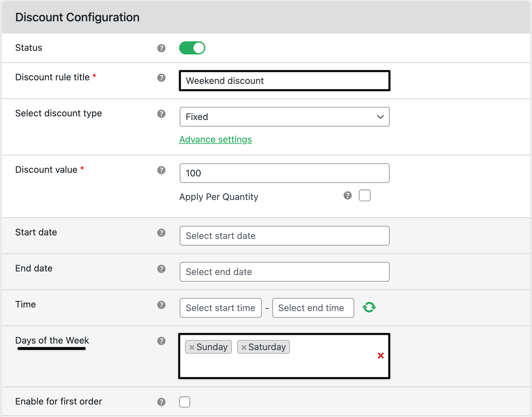Click help icon next to Apply Per Quantity
The width and height of the screenshot is (532, 417).
tap(347, 196)
